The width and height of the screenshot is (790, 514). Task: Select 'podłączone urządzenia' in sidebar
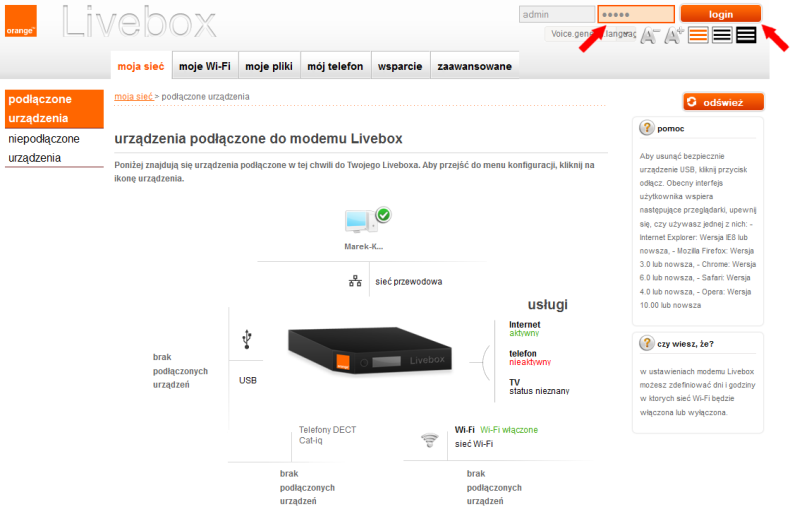click(x=54, y=109)
